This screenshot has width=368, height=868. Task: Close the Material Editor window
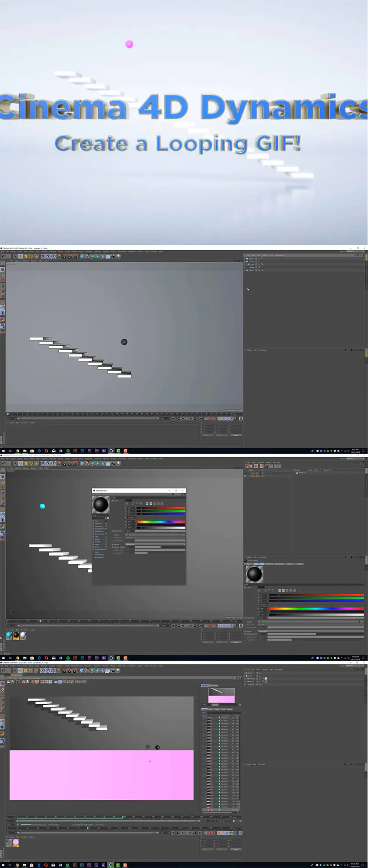coord(183,491)
